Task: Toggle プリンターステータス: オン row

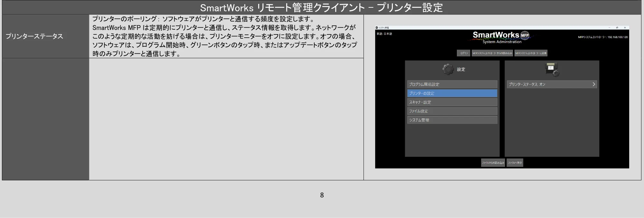Action: [x=552, y=84]
